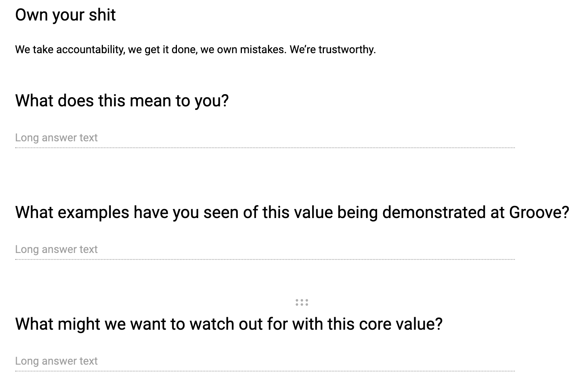
Task: Click "We're trustworthy." in the description
Action: pos(333,49)
